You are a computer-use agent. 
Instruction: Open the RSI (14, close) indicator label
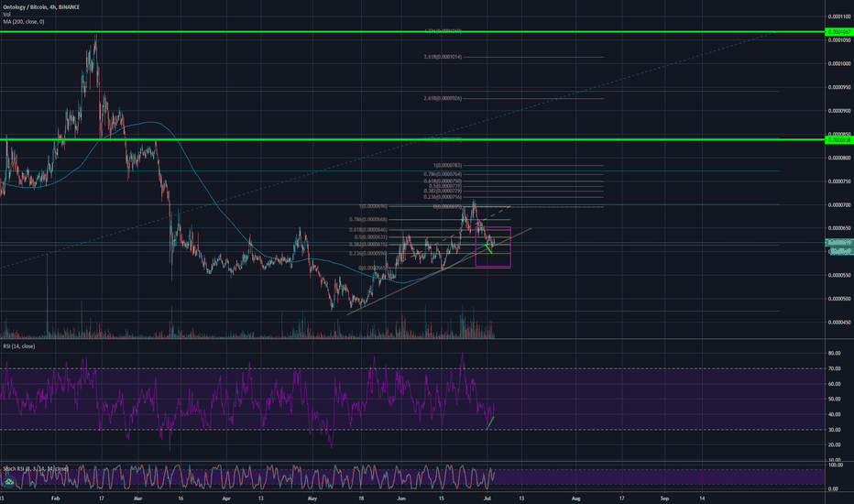[19, 346]
